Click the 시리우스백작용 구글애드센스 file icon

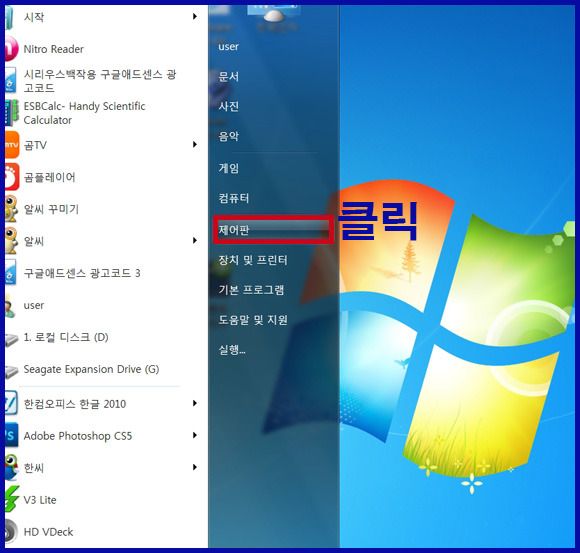click(x=11, y=81)
